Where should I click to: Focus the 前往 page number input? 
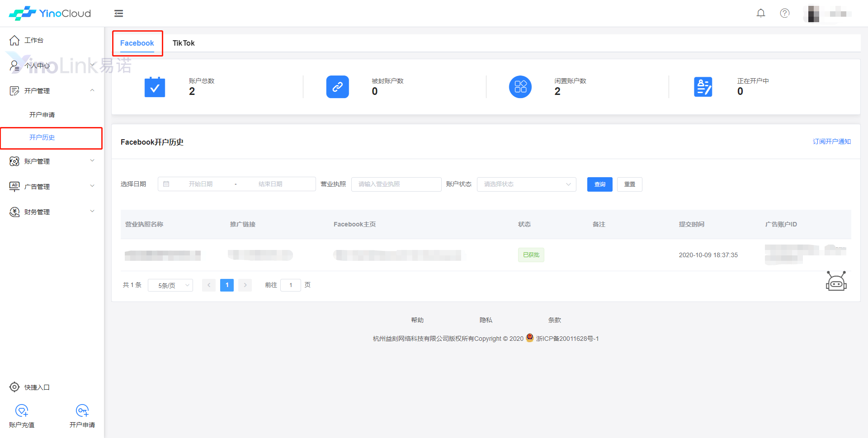pyautogui.click(x=291, y=285)
